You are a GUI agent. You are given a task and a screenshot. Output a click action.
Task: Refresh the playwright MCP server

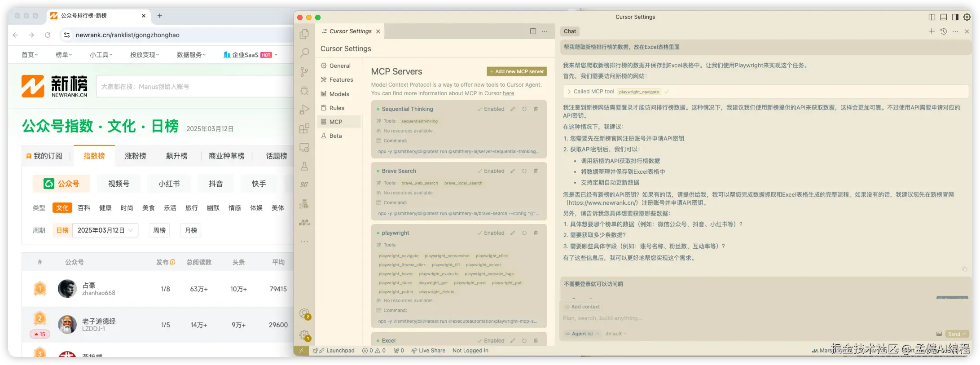(524, 233)
